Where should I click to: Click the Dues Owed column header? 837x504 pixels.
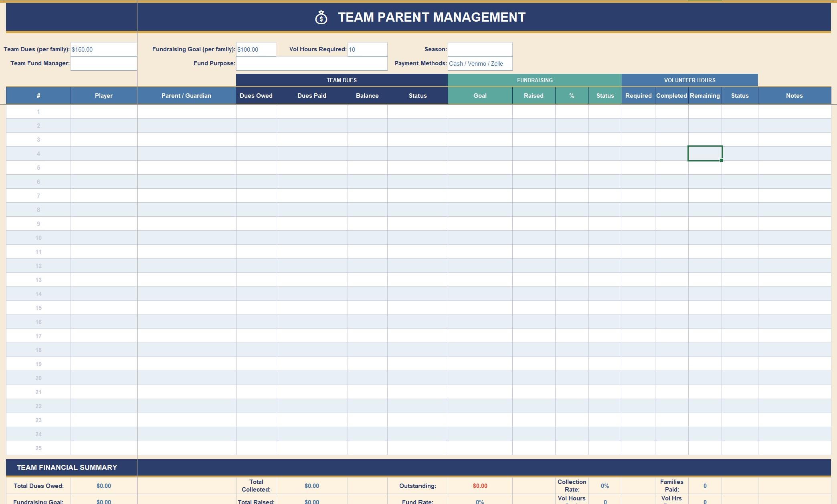[x=256, y=96]
